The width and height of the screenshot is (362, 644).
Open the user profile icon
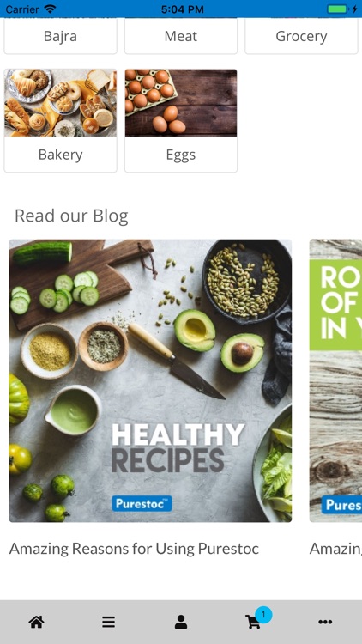pyautogui.click(x=181, y=623)
